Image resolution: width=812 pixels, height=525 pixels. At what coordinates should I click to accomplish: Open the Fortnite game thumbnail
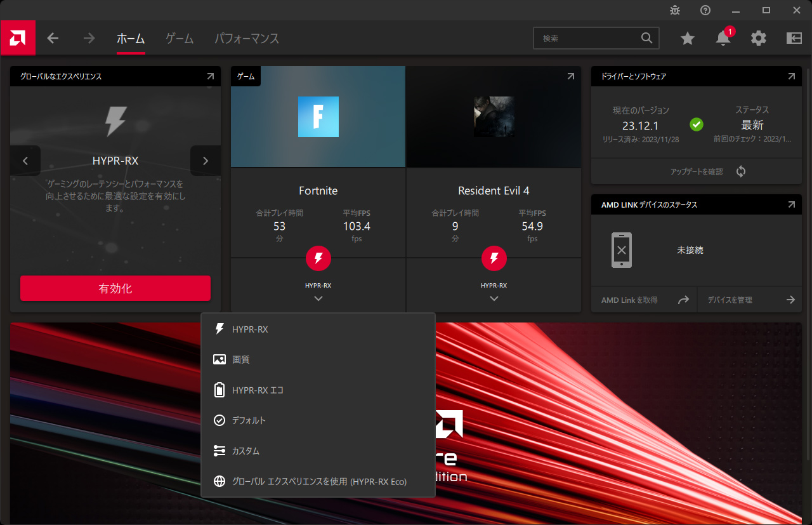(x=318, y=117)
